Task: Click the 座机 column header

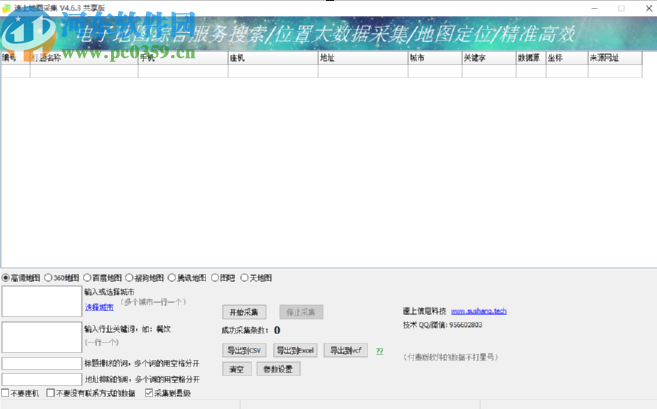Action: click(x=273, y=58)
